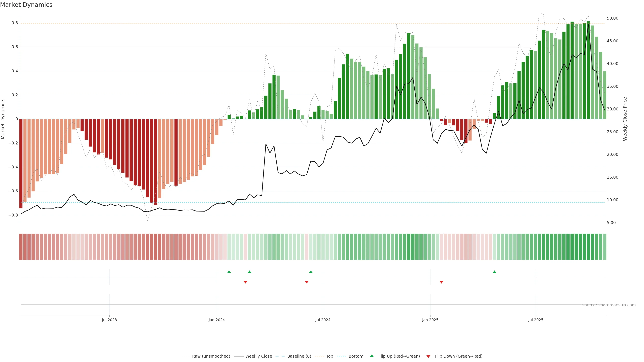Click the Weekly Close Price axis title

[625, 119]
